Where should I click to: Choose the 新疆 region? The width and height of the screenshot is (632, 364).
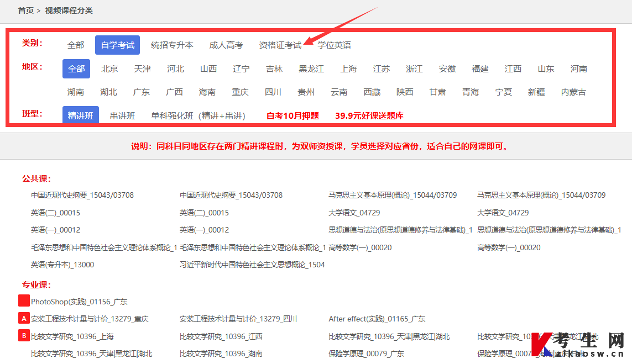coord(536,92)
